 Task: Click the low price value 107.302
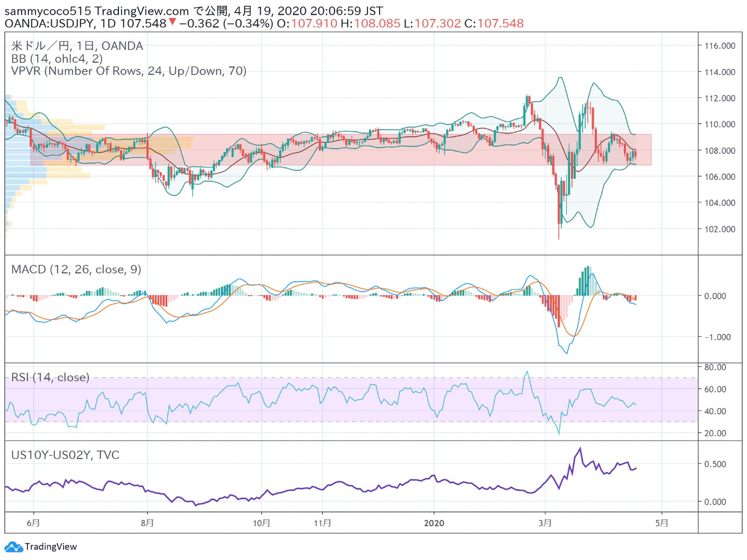point(438,23)
